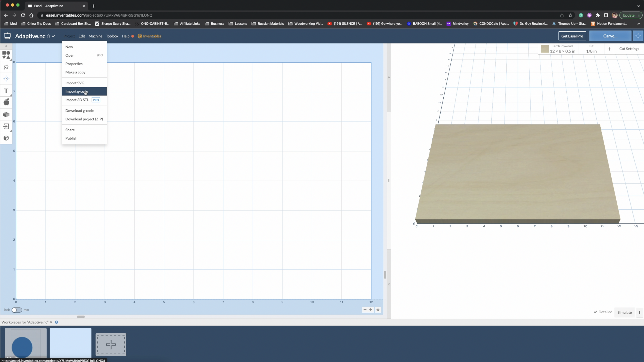Expand the Workpieces for Adaptive.nc chevron
Screen dimensions: 644x362
coord(51,322)
